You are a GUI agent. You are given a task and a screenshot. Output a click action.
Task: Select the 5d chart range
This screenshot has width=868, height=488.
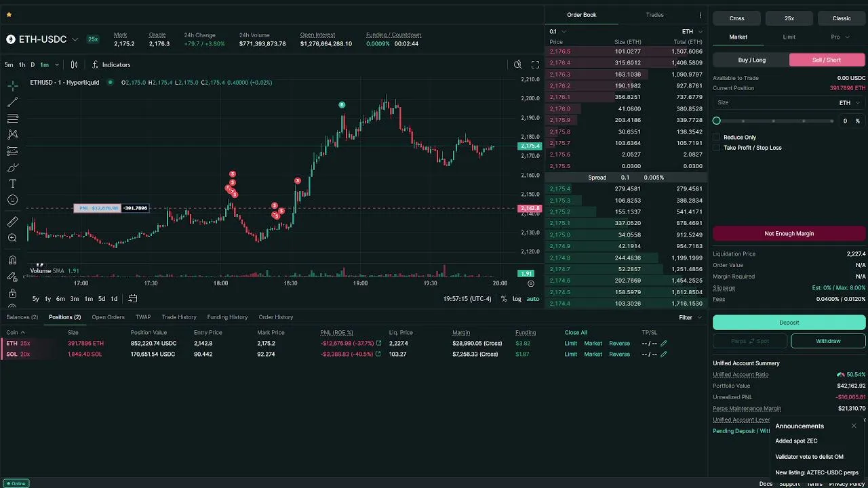click(x=102, y=299)
